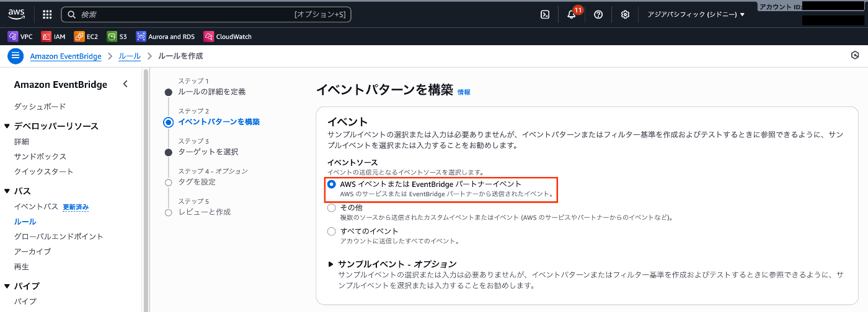This screenshot has width=868, height=312.
Task: Open CloudWatch favorite shortcut
Action: coord(228,37)
